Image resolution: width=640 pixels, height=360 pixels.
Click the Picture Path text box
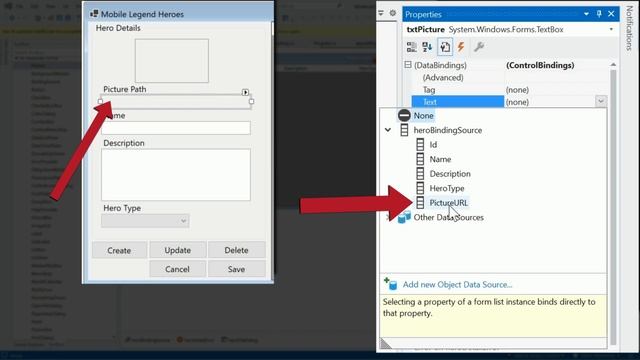pos(176,102)
